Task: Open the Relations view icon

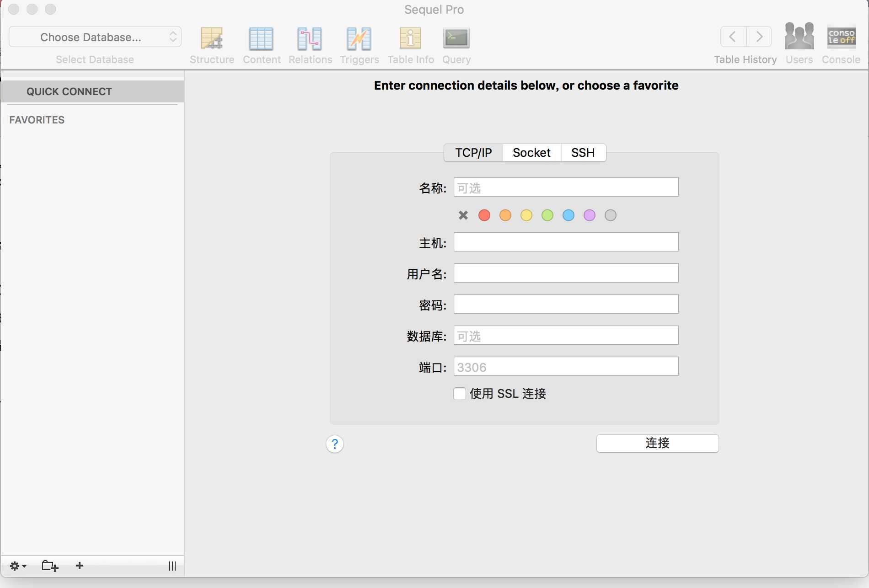Action: click(310, 38)
